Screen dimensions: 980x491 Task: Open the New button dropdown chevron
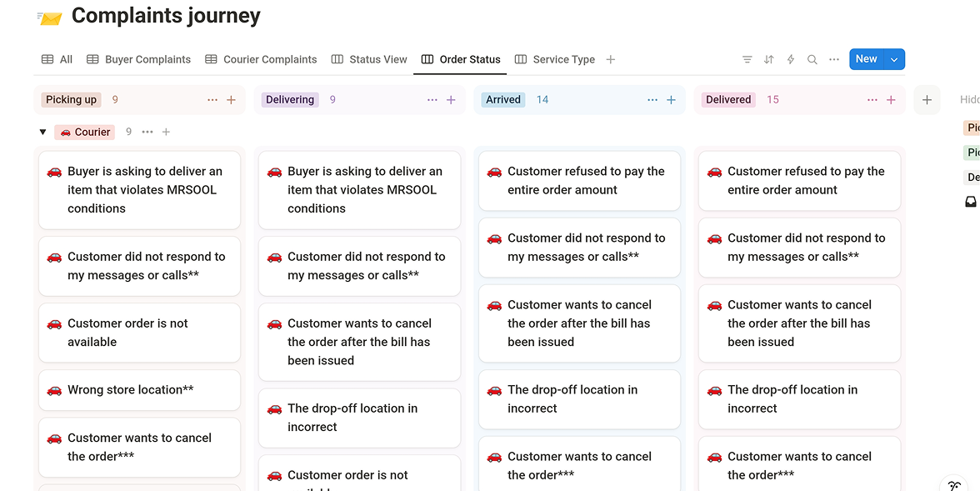[x=893, y=59]
